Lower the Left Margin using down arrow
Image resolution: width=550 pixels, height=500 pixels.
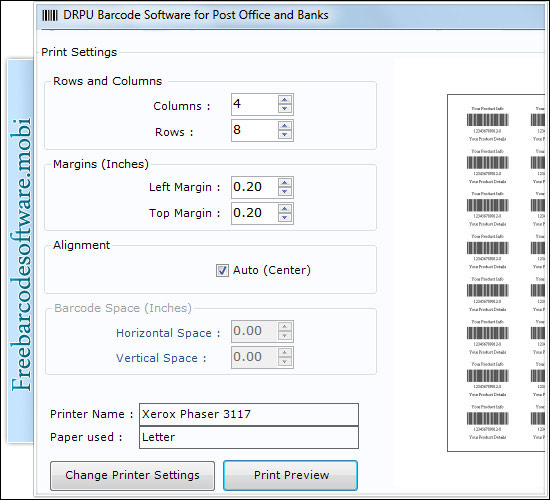point(284,192)
